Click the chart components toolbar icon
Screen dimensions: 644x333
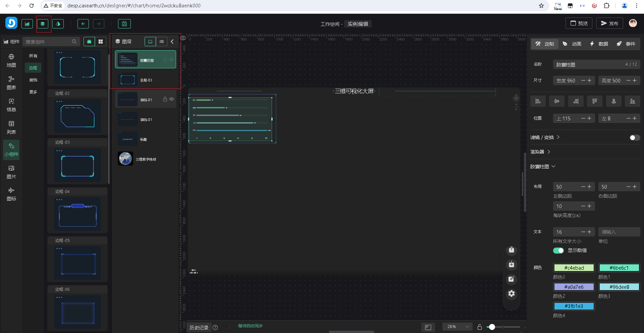27,24
